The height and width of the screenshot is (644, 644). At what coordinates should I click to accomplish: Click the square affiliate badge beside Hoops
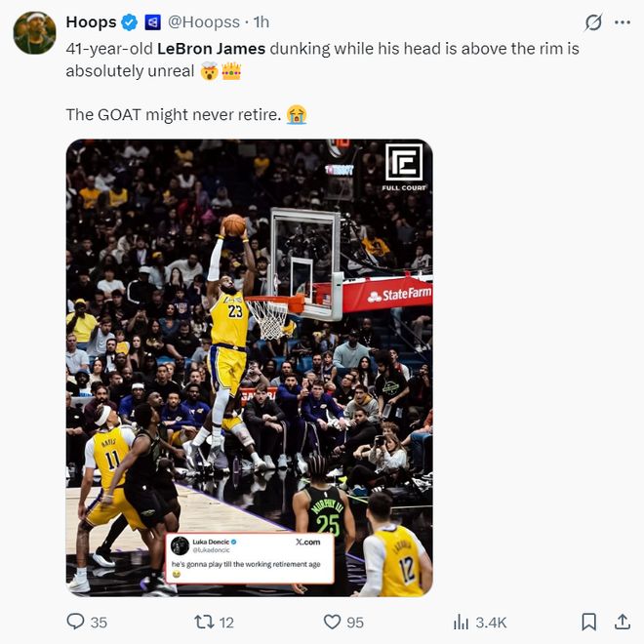coord(152,22)
